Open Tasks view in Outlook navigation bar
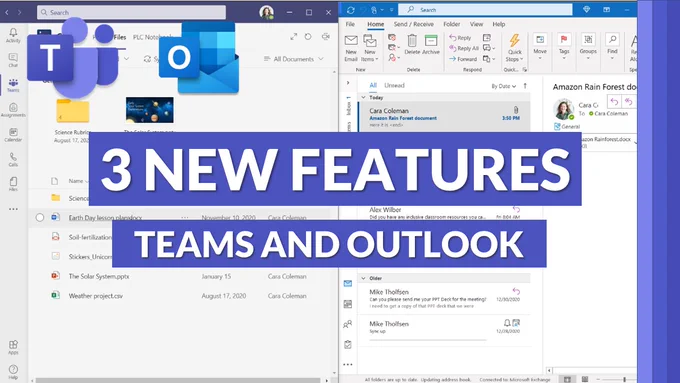The width and height of the screenshot is (680, 383). point(348,344)
